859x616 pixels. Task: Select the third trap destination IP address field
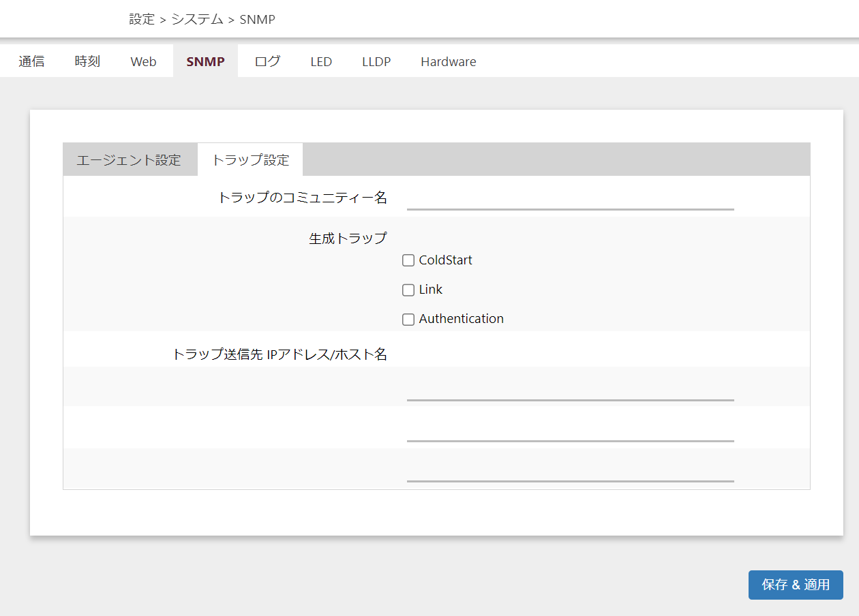pos(570,470)
